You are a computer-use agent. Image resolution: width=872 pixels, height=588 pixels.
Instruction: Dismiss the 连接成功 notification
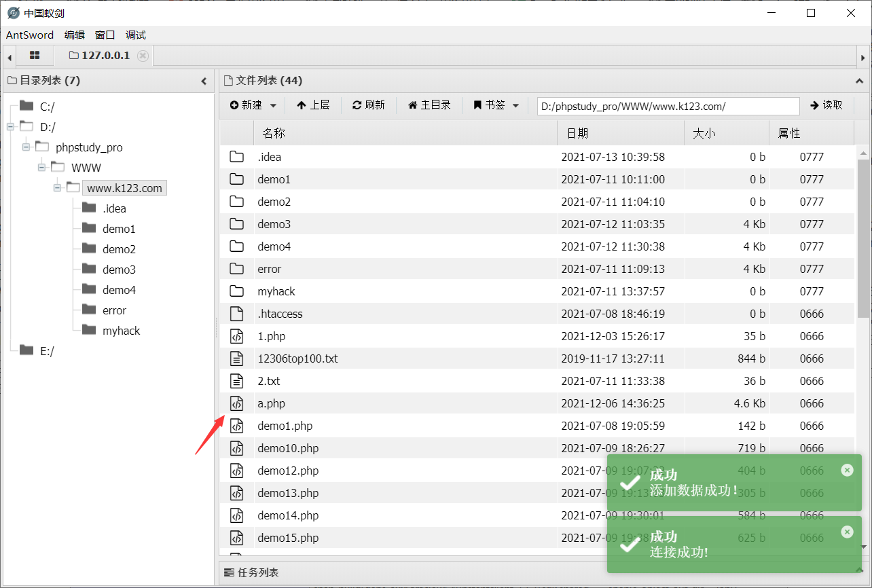click(x=847, y=532)
